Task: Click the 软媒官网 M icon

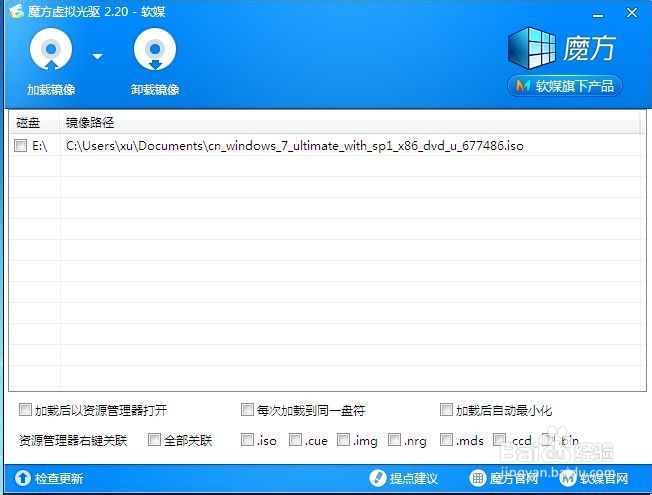Action: pyautogui.click(x=568, y=479)
